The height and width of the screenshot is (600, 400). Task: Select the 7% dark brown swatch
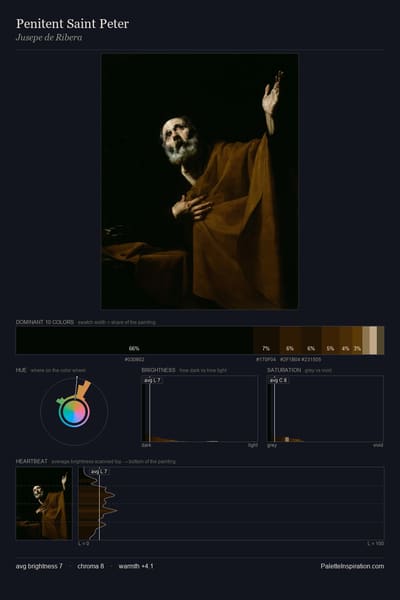tap(266, 340)
